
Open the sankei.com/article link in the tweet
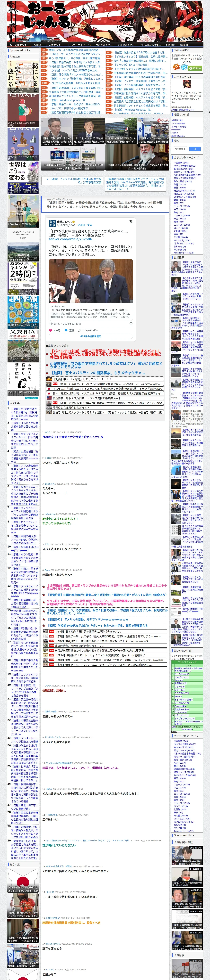[x=72, y=239]
